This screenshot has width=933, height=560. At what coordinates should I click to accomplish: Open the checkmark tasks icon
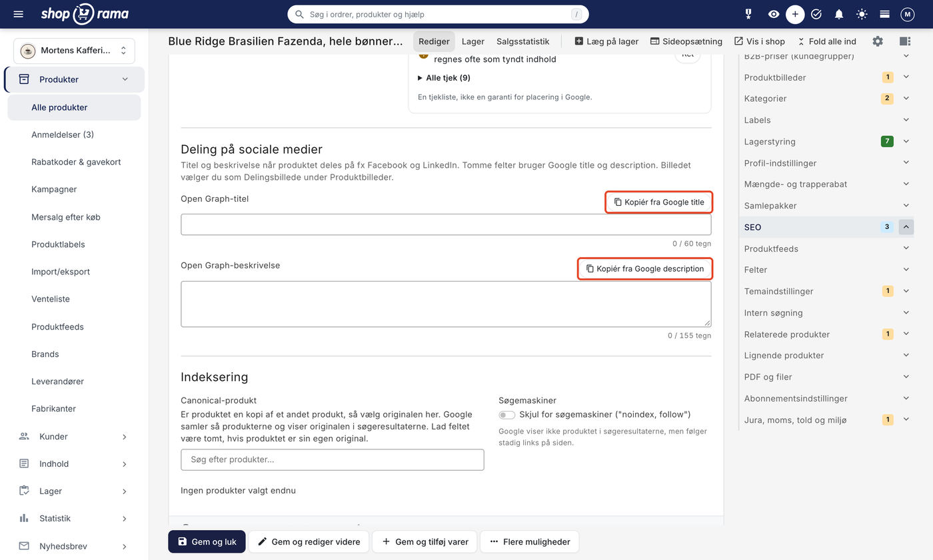(x=816, y=14)
